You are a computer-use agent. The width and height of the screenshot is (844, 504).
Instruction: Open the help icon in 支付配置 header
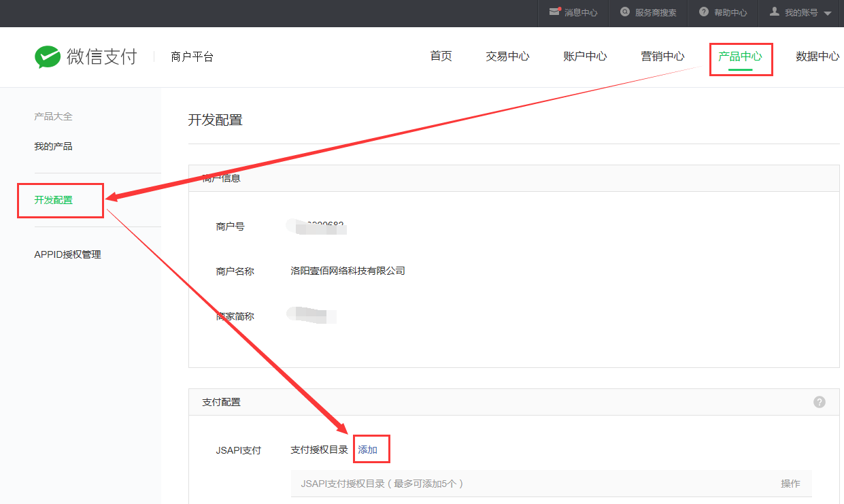pos(820,402)
